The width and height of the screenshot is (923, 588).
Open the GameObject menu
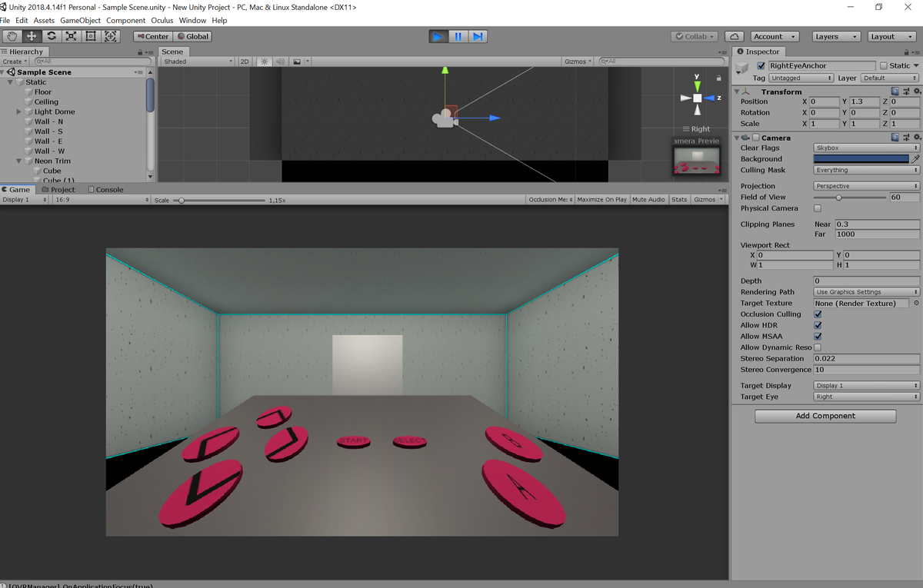point(80,21)
